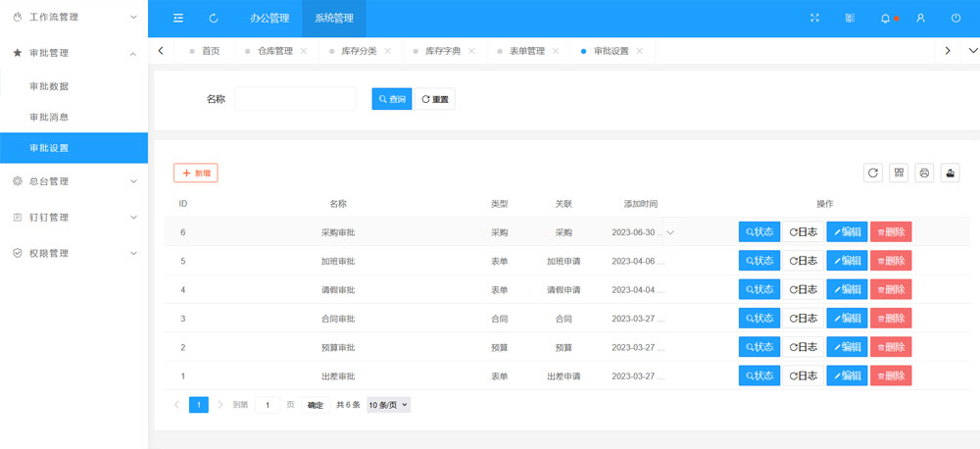Go to previous page arrow in pagination

tap(176, 405)
